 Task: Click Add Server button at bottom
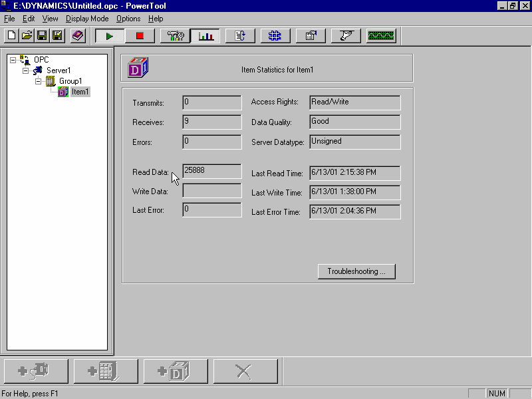coord(37,371)
